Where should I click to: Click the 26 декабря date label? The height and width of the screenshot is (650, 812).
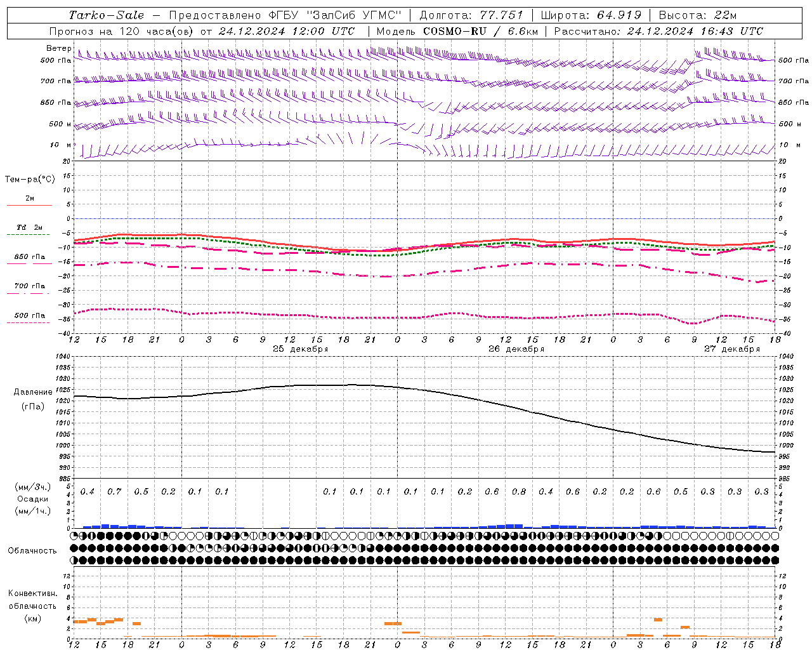tap(516, 349)
